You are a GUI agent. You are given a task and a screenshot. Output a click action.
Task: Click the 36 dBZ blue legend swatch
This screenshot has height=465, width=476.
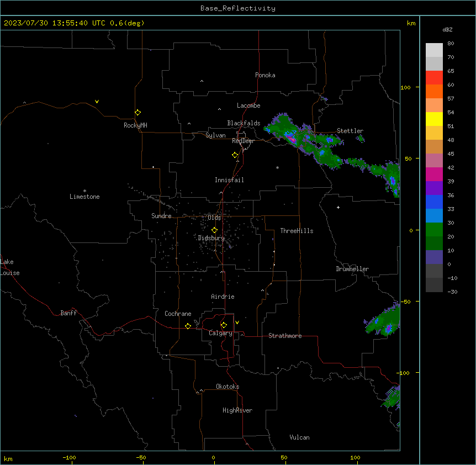tap(434, 202)
